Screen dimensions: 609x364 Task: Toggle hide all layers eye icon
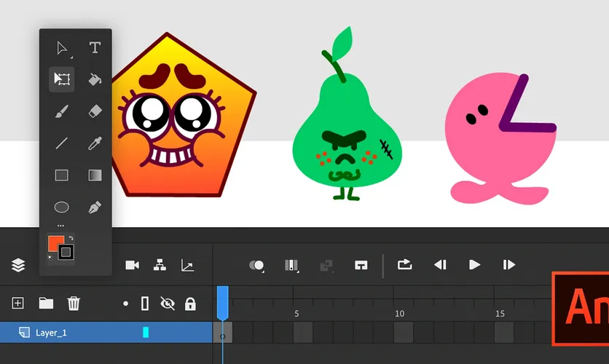(167, 303)
